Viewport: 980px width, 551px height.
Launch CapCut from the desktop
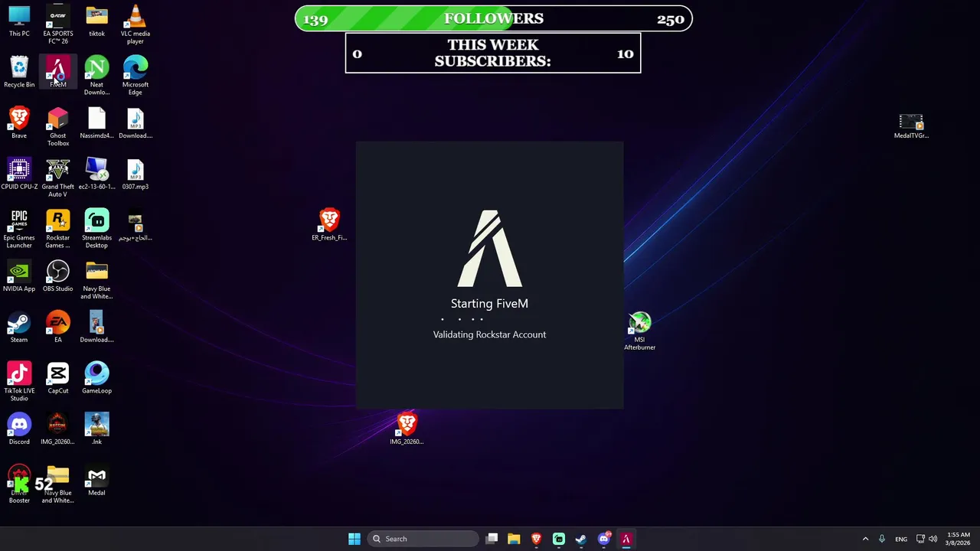58,378
